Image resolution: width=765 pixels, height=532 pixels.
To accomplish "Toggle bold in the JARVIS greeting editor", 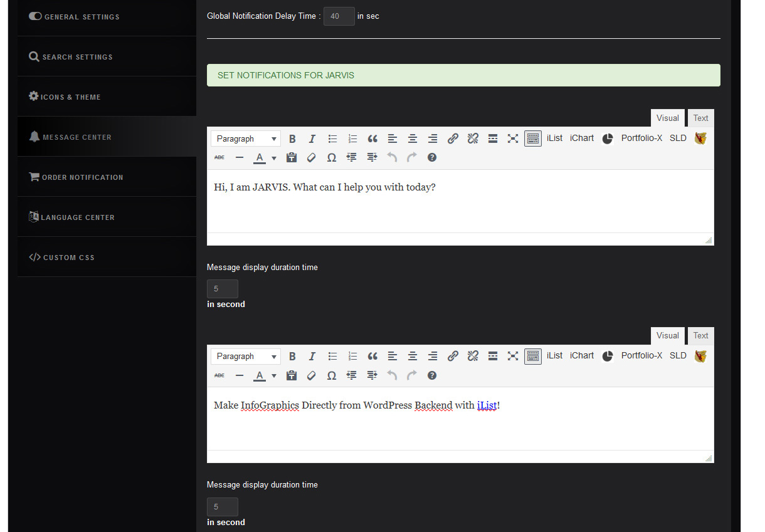I will pyautogui.click(x=292, y=138).
